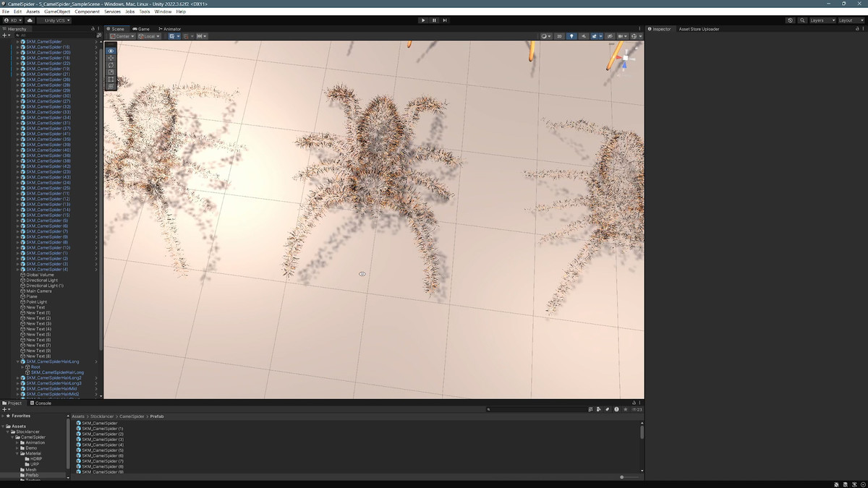The height and width of the screenshot is (488, 868).
Task: Select Main Camera in Hierarchy
Action: coord(39,291)
